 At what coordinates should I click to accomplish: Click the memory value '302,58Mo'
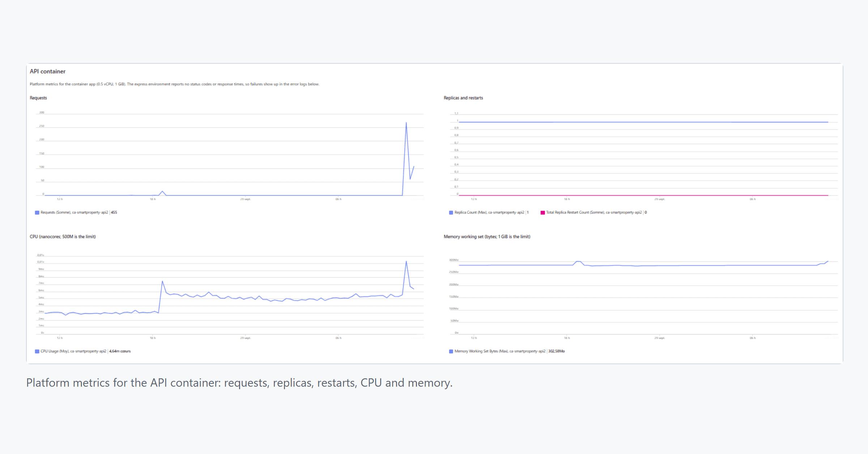tap(556, 351)
